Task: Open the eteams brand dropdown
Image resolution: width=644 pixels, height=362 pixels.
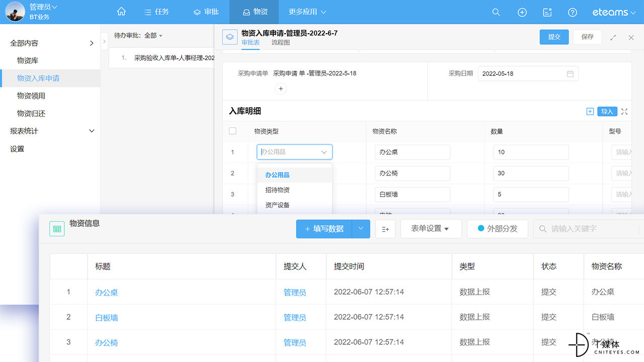Action: pyautogui.click(x=614, y=12)
